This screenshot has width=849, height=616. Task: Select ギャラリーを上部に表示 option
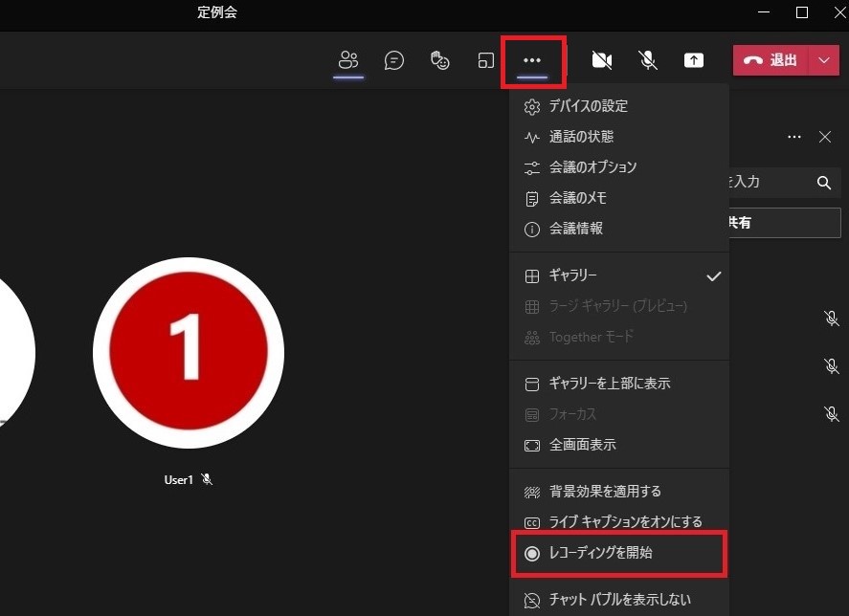pos(619,384)
